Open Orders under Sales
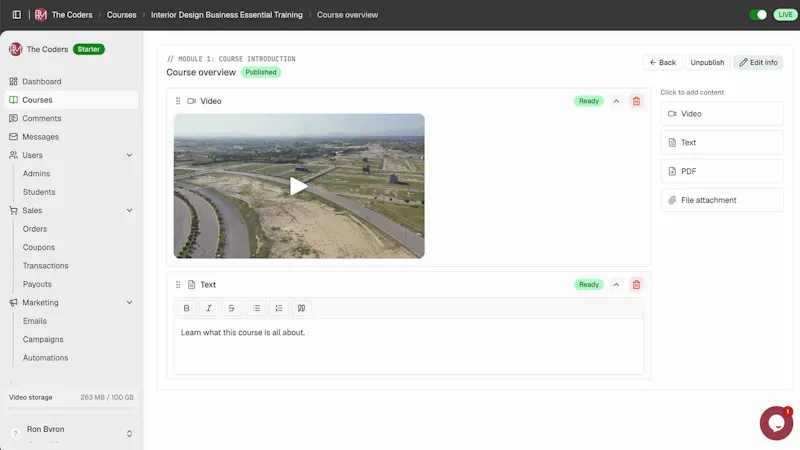This screenshot has height=450, width=800. [35, 229]
